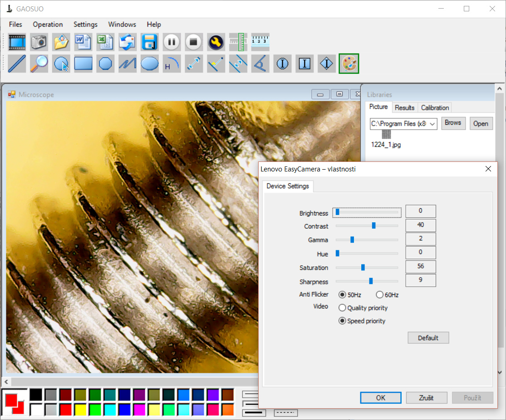Open the Files menu
Viewport: 506px width, 420px height.
pos(15,24)
